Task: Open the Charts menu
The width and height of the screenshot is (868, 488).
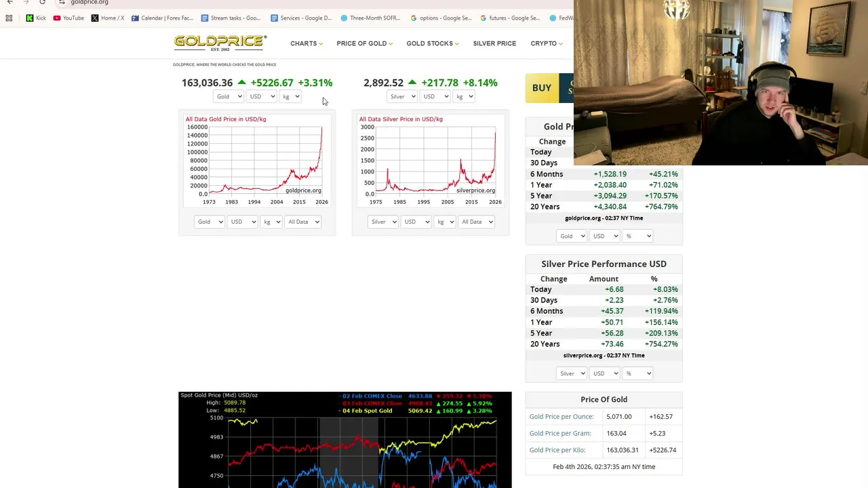Action: pyautogui.click(x=307, y=43)
